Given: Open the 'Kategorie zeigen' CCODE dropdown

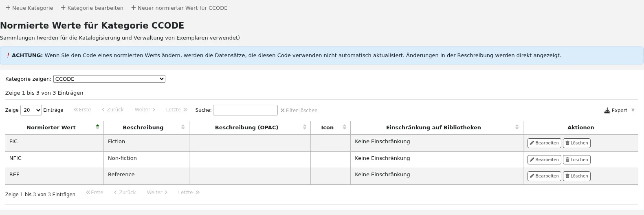Looking at the screenshot, I should (109, 79).
